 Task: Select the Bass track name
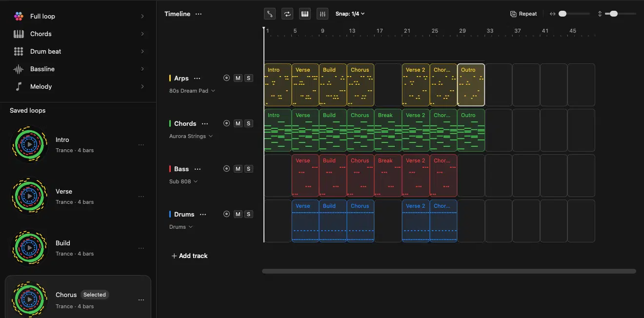[x=181, y=169]
